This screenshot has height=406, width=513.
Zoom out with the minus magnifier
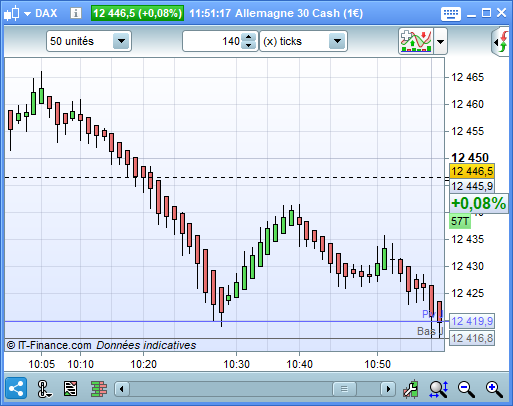tap(466, 389)
